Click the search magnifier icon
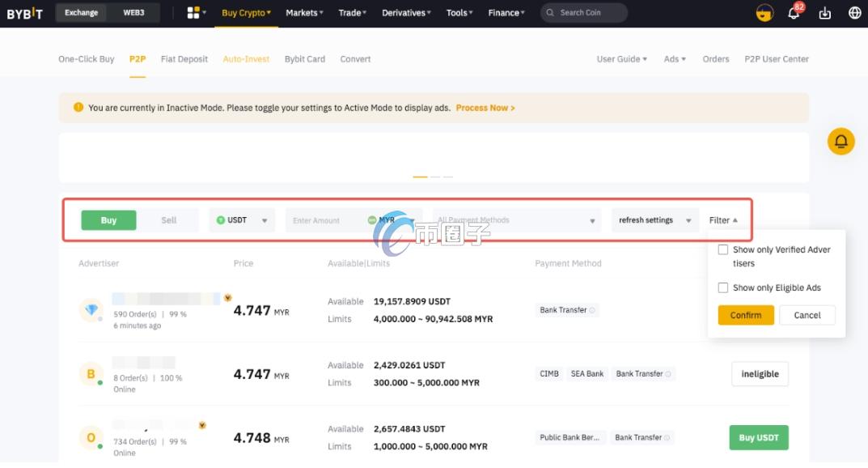 (550, 13)
